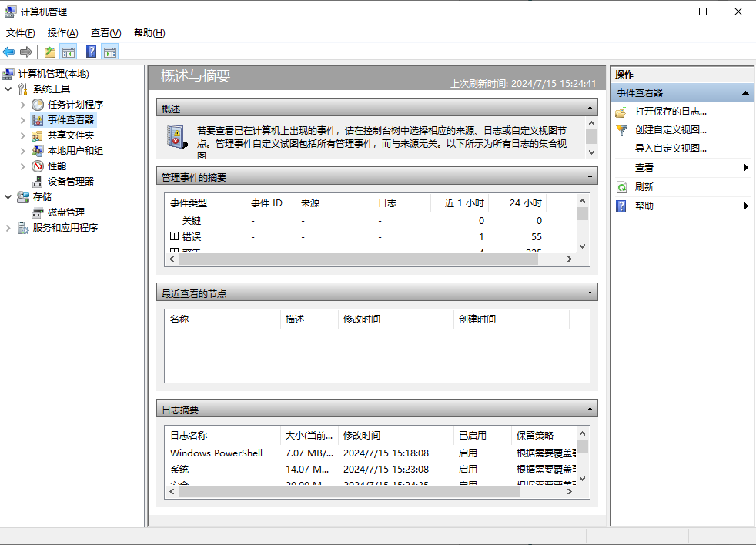Select 事件查看器 in the console tree
Image resolution: width=756 pixels, height=545 pixels.
click(x=73, y=119)
